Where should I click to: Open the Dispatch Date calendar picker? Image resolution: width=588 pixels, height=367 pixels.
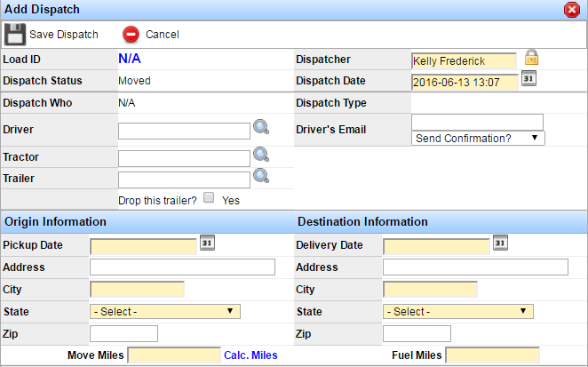(528, 78)
